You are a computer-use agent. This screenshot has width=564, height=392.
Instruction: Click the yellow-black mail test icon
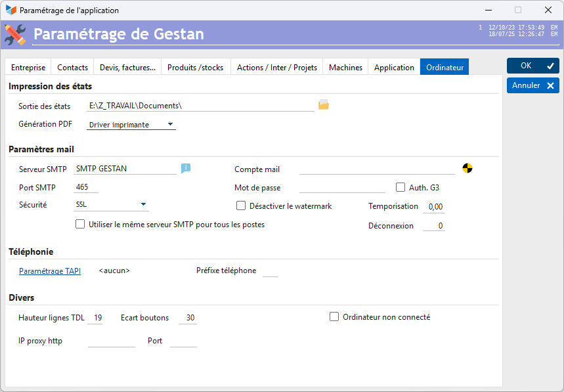click(x=467, y=168)
